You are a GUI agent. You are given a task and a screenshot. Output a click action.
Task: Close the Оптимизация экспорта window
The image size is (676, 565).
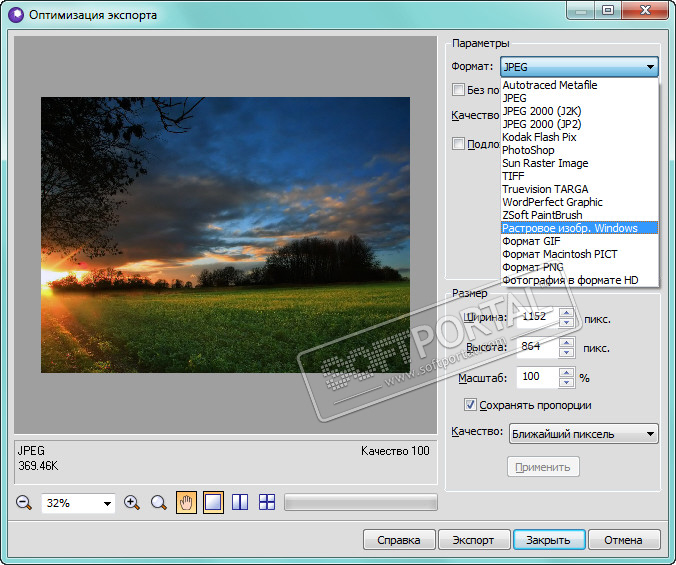click(x=645, y=10)
